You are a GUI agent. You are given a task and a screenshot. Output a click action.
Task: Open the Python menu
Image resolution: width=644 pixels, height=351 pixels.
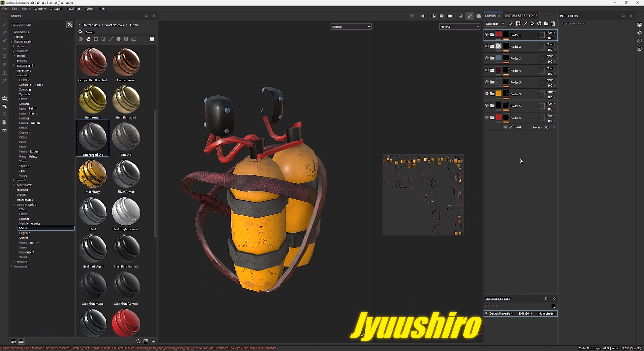click(90, 9)
